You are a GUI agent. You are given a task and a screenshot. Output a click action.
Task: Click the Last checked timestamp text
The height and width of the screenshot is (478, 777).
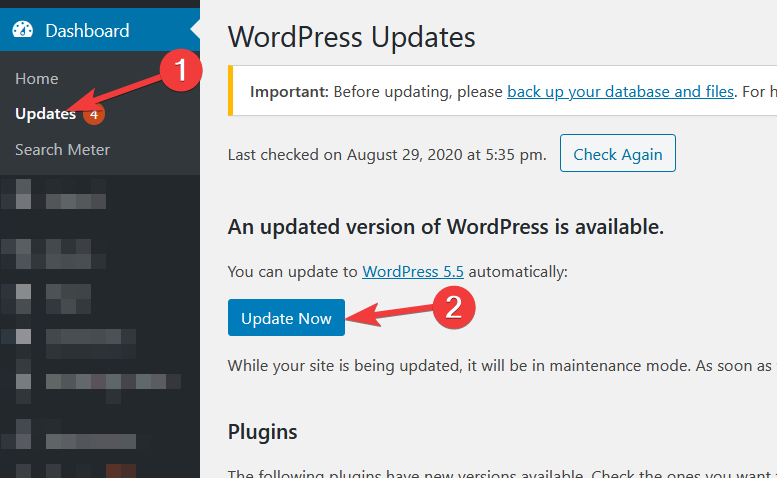click(387, 155)
